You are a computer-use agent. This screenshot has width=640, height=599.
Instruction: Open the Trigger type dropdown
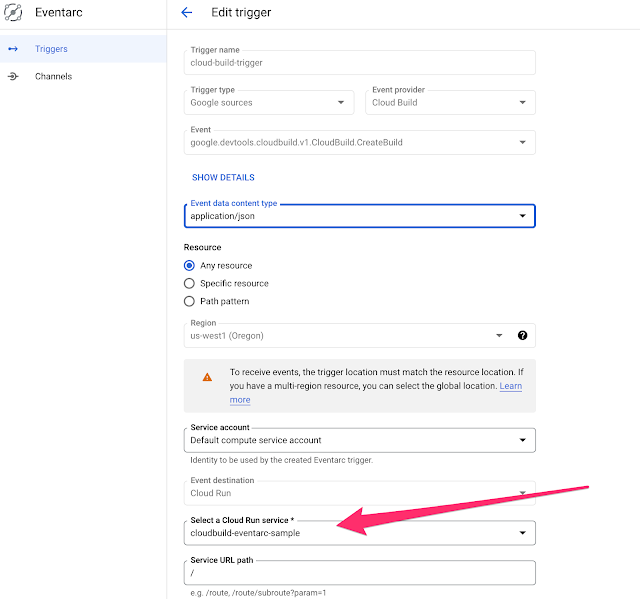click(269, 102)
